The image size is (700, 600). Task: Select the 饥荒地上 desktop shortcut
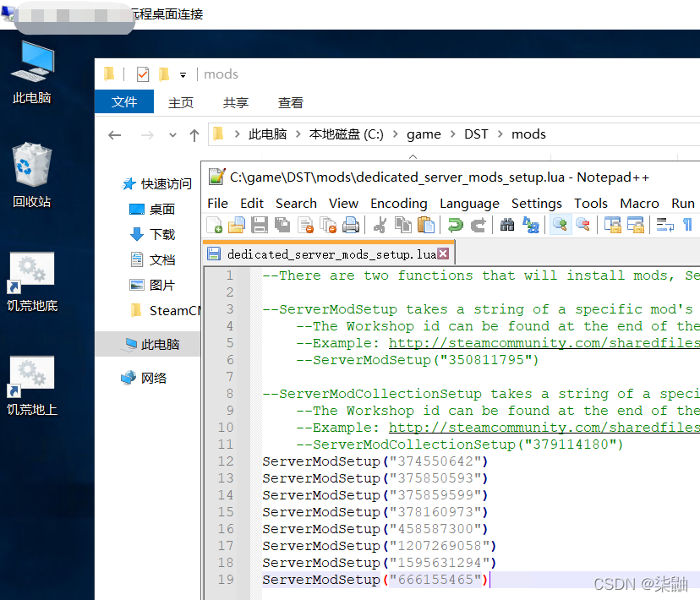[31, 386]
